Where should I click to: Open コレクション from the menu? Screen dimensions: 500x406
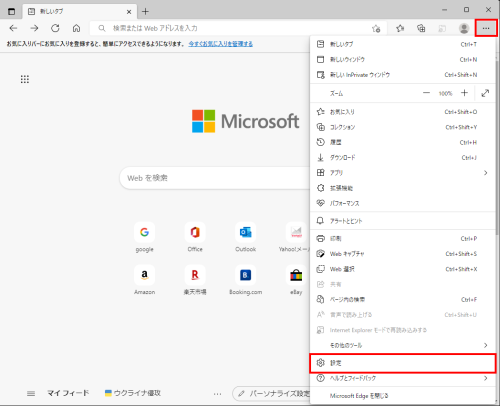[x=402, y=127]
